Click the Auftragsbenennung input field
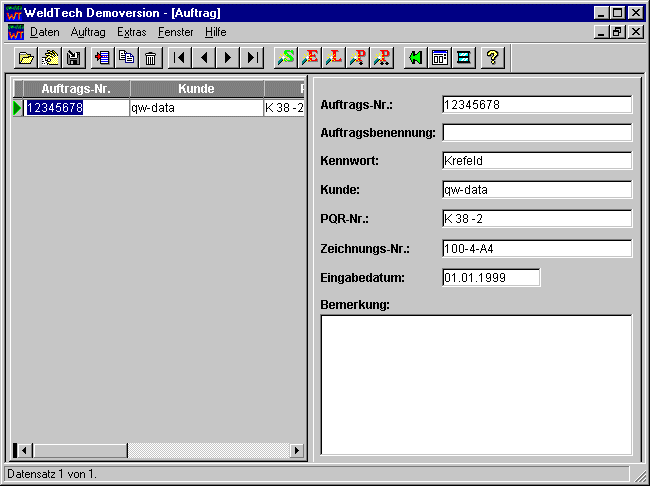This screenshot has width=650, height=486. tap(536, 132)
